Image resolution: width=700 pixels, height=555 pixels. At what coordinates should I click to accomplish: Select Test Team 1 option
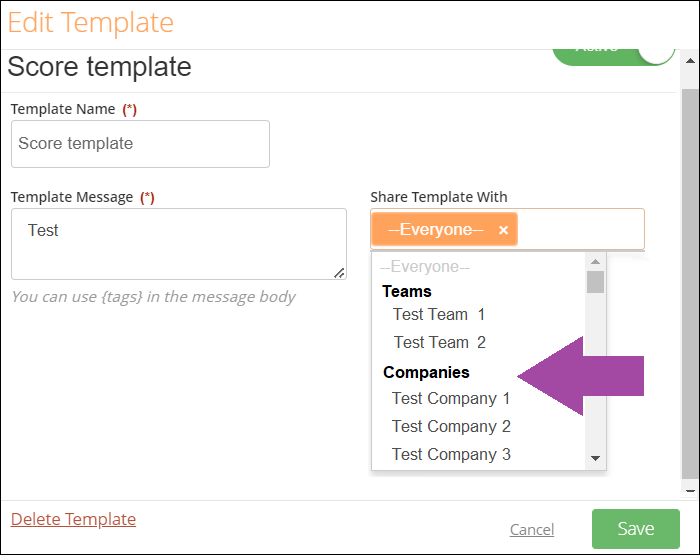[x=439, y=314]
